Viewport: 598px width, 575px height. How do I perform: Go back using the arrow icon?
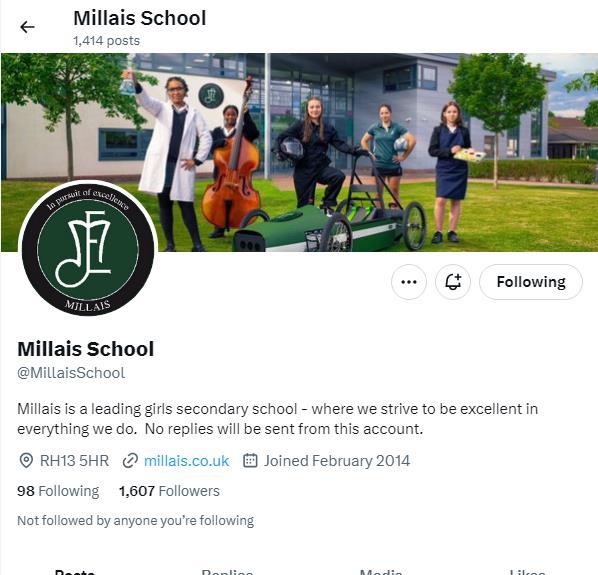27,27
